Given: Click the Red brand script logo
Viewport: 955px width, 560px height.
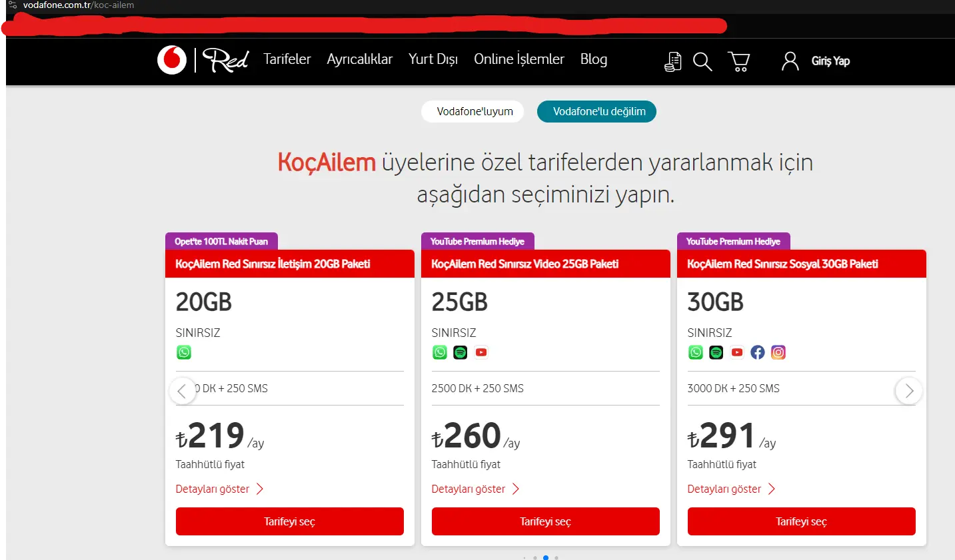Looking at the screenshot, I should (x=225, y=60).
